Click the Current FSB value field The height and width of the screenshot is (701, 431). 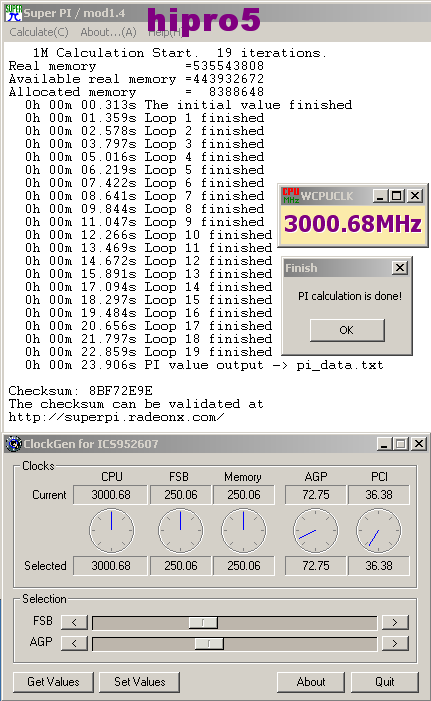coord(181,495)
